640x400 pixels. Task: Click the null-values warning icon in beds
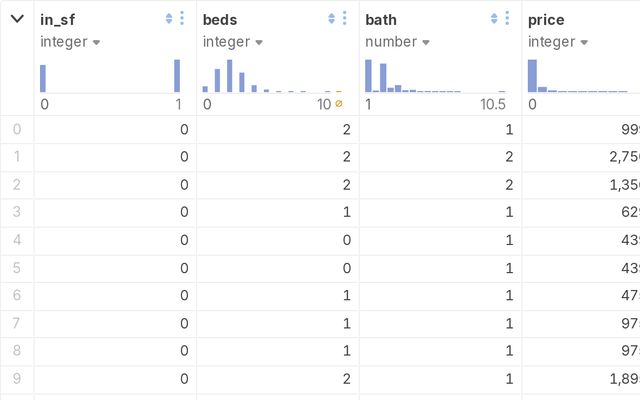coord(338,104)
